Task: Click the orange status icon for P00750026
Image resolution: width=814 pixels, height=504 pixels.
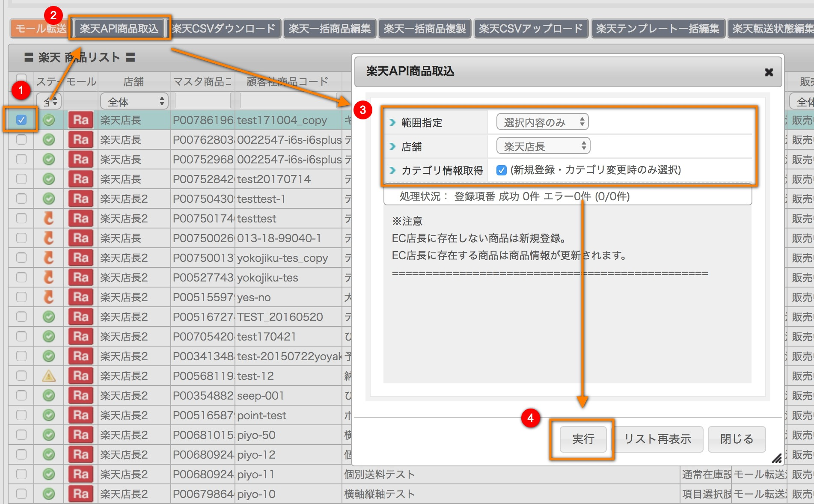Action: pyautogui.click(x=49, y=238)
